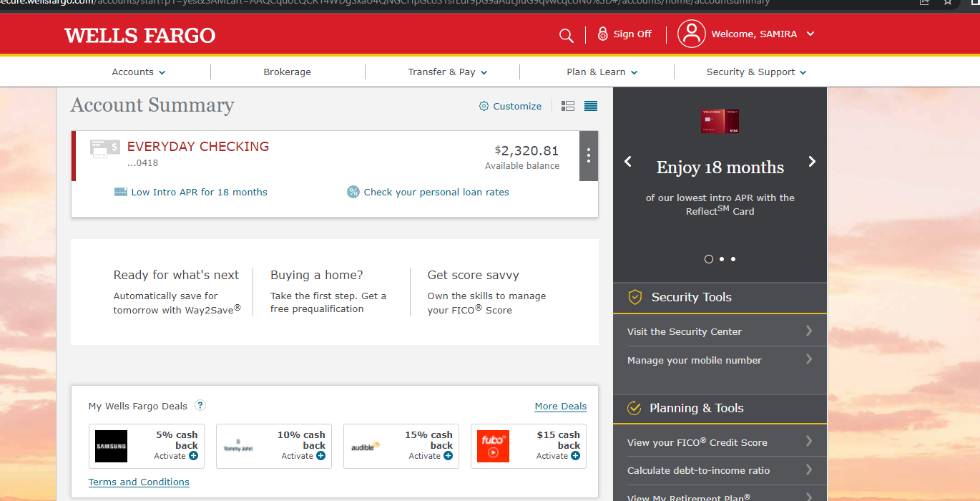980x501 pixels.
Task: Click the browser bookmark star icon
Action: click(x=948, y=2)
